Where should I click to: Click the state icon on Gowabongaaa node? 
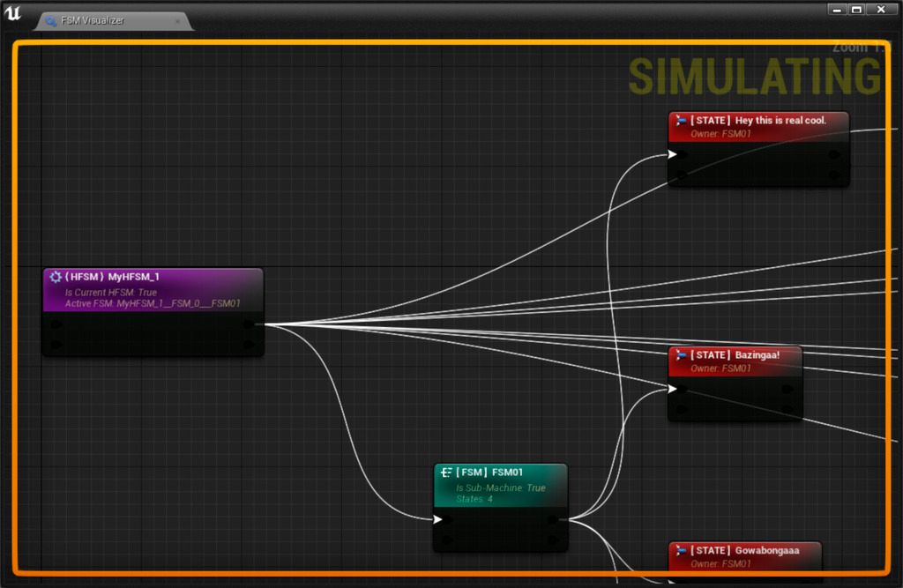coord(680,551)
